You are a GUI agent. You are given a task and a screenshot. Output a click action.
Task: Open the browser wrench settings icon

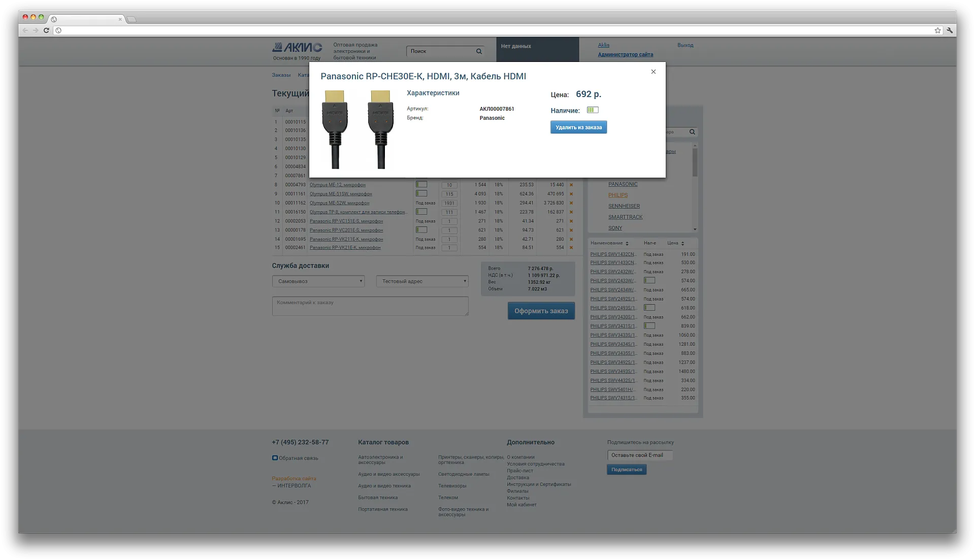(950, 30)
